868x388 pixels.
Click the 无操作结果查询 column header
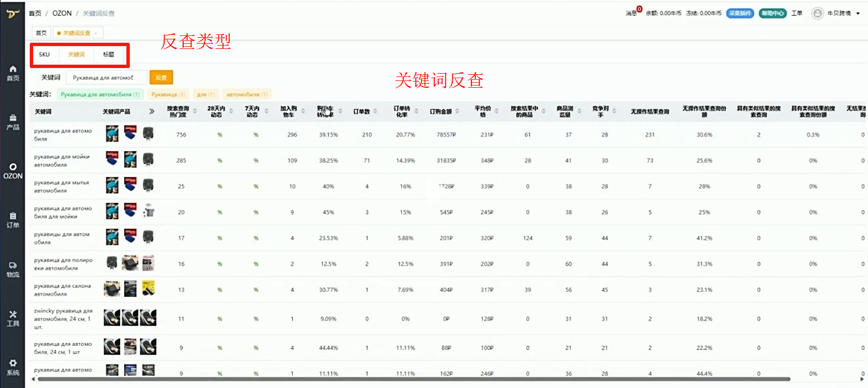tap(650, 111)
